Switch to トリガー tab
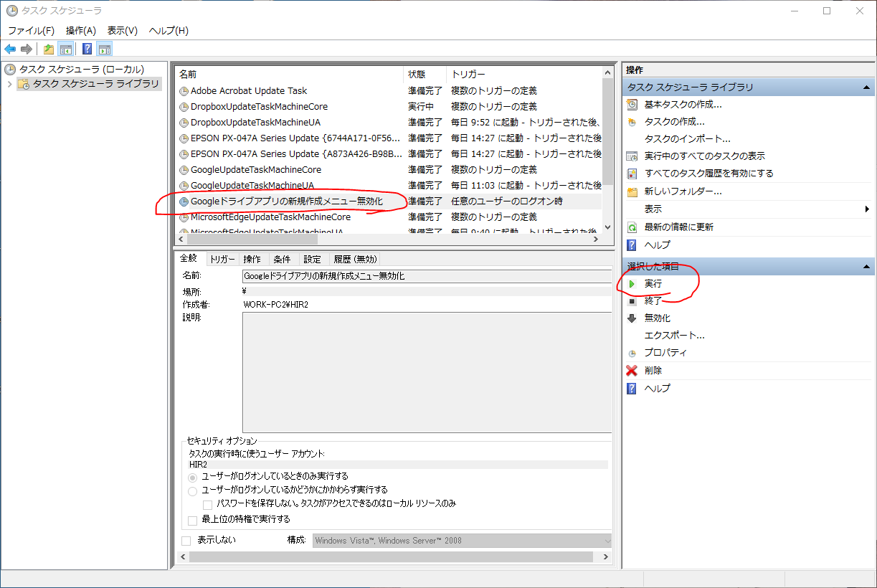Screen dimensions: 877x588 pos(222,260)
